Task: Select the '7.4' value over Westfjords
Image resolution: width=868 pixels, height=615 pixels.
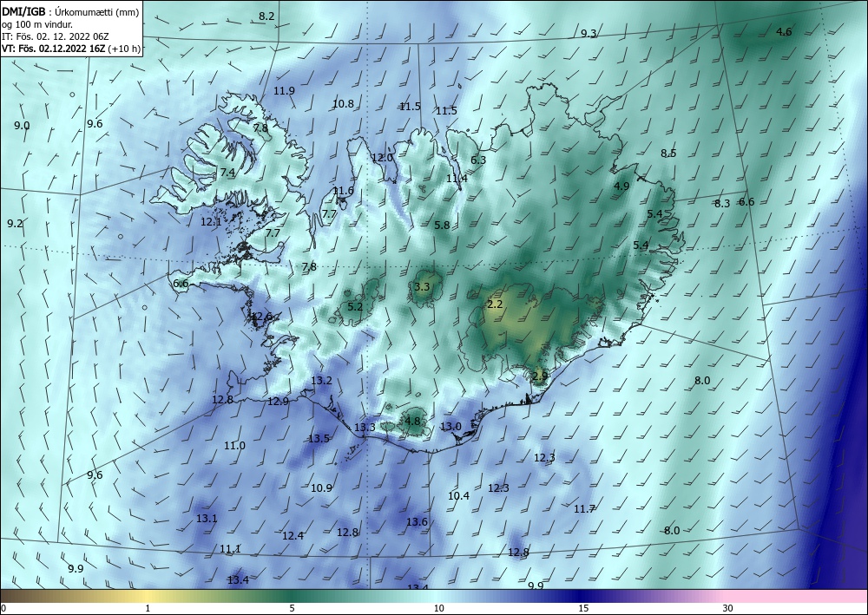Action: click(x=227, y=173)
